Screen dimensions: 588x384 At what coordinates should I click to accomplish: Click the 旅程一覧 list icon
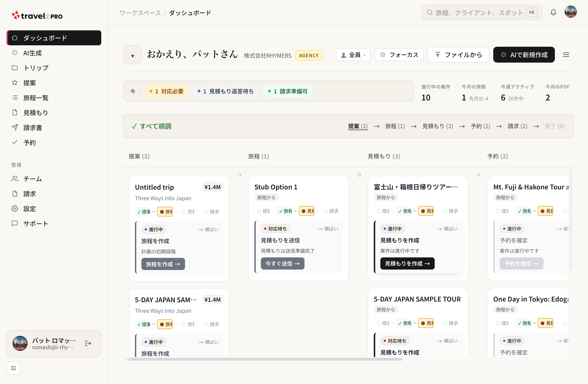pos(15,98)
